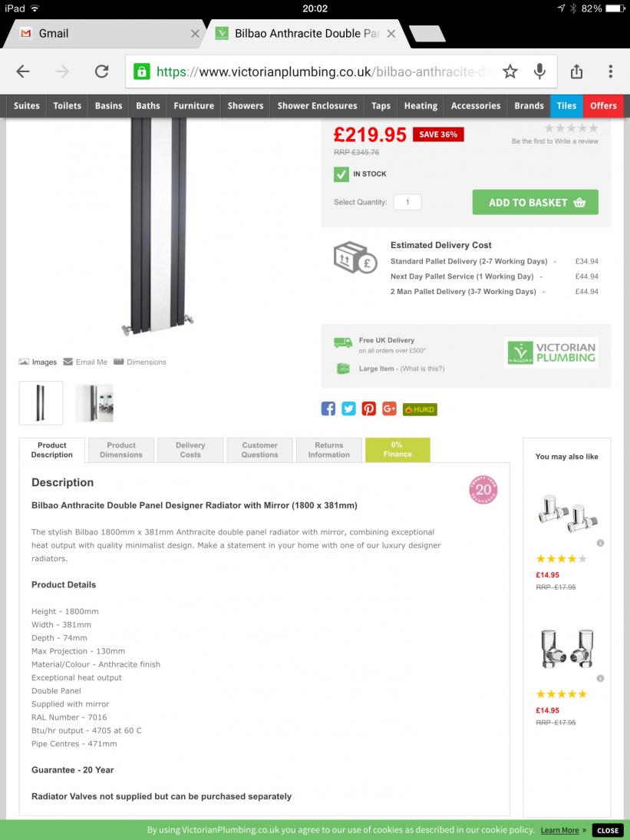Open the Delivery Costs tab
This screenshot has height=840, width=630.
[190, 450]
